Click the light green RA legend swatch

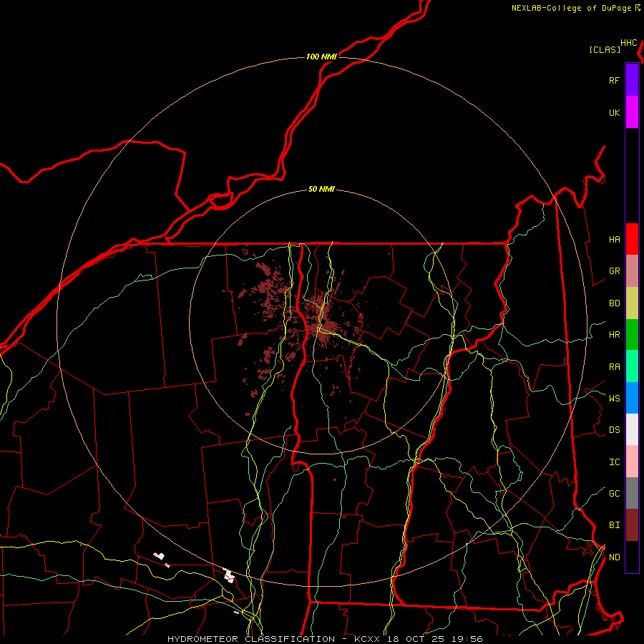coord(632,366)
